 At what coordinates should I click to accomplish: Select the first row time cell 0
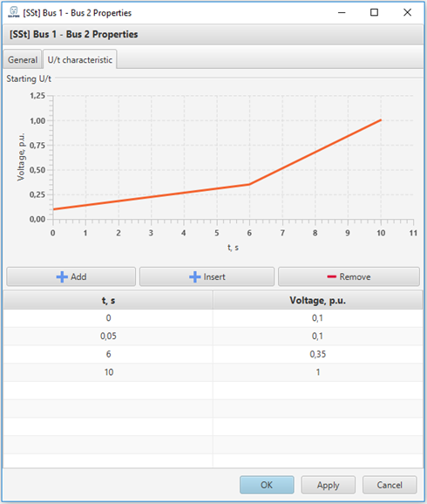tap(108, 318)
